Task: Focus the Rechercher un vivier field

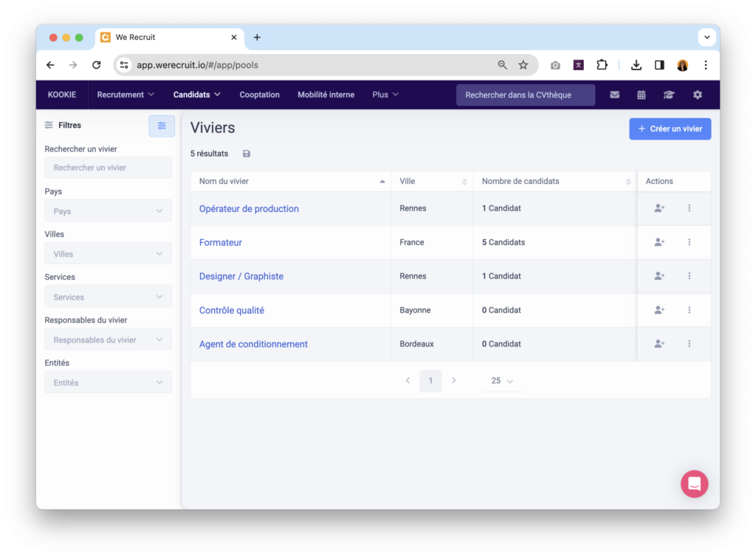Action: (108, 168)
